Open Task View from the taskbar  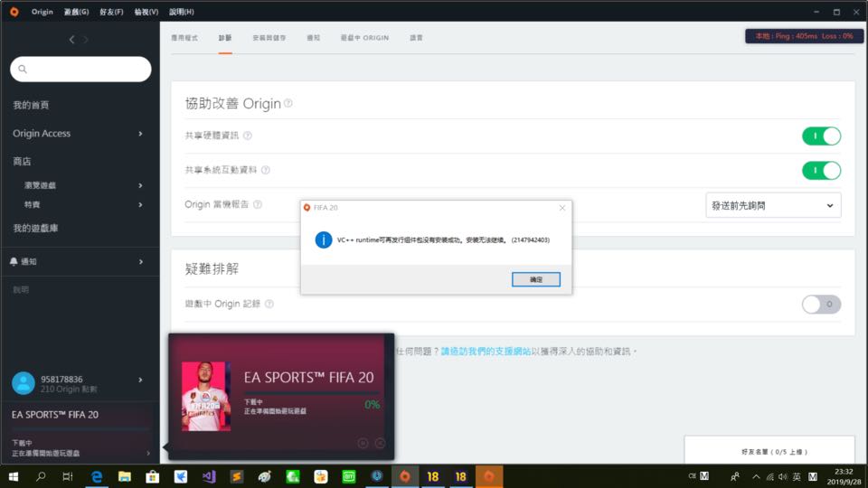pyautogui.click(x=68, y=476)
